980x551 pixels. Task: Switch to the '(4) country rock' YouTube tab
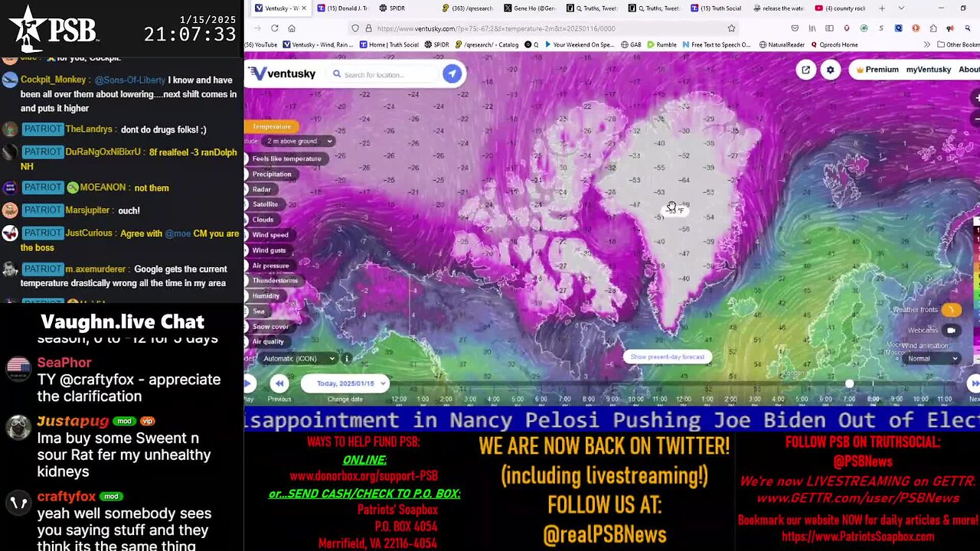[840, 8]
